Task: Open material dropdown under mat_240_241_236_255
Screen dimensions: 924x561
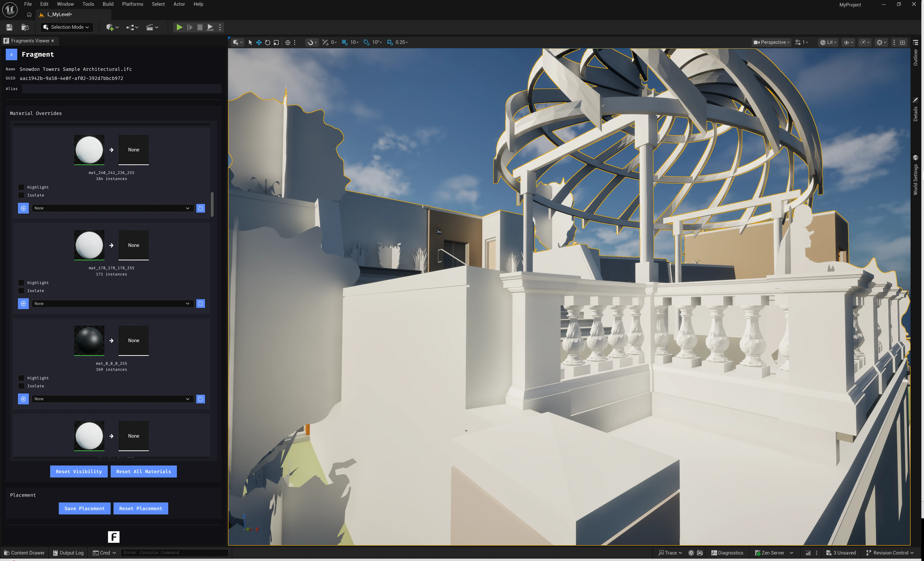Action: click(113, 208)
